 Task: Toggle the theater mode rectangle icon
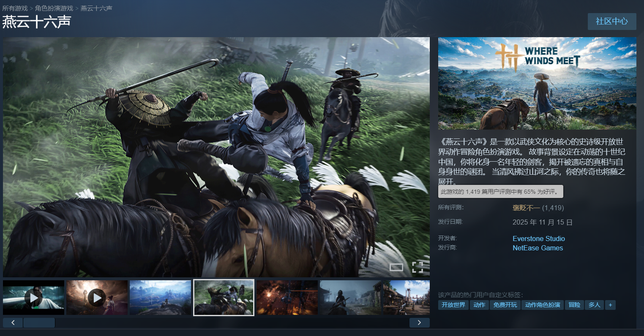click(x=396, y=267)
